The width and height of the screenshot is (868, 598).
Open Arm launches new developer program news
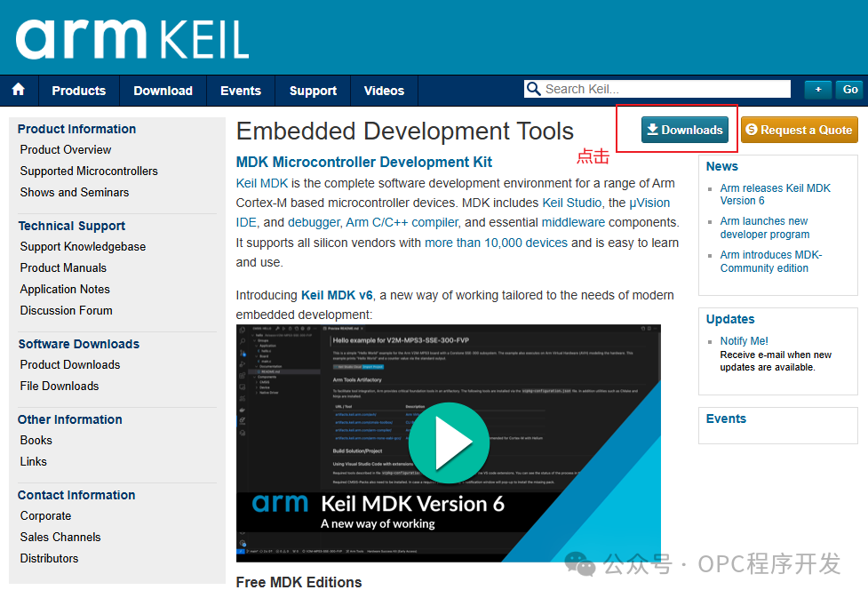tap(764, 227)
